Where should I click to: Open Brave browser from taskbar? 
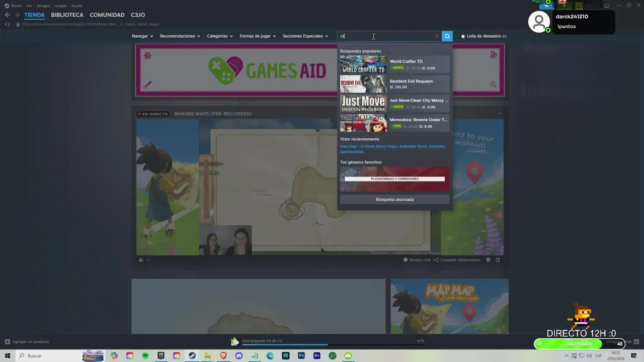click(x=223, y=356)
